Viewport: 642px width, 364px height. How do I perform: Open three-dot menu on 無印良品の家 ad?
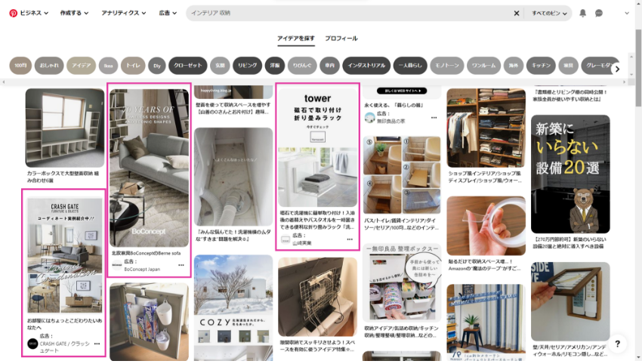click(434, 118)
